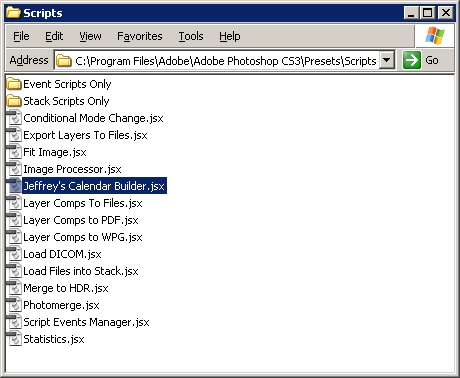Click the folder icon in the address bar
The image size is (460, 378).
point(64,61)
